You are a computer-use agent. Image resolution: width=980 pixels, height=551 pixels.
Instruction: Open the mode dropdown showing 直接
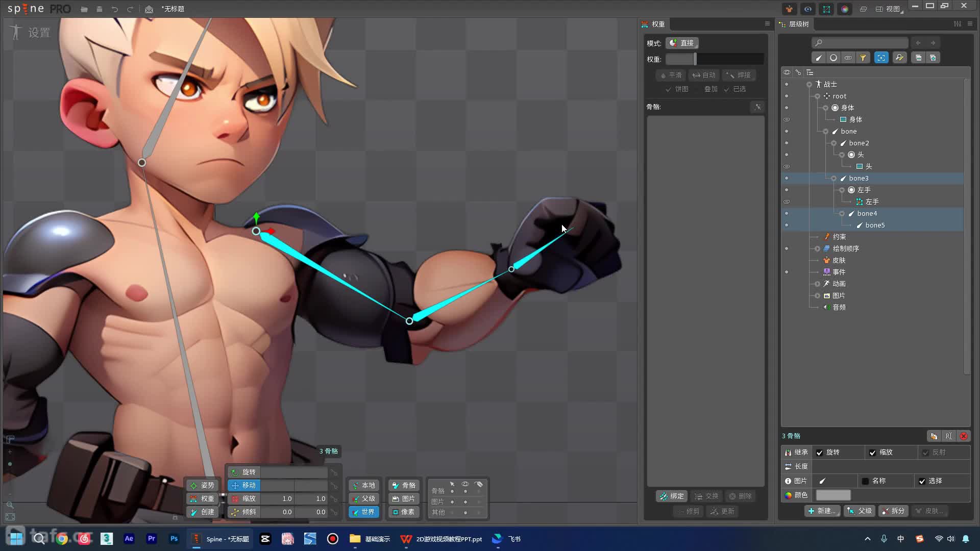coord(682,43)
